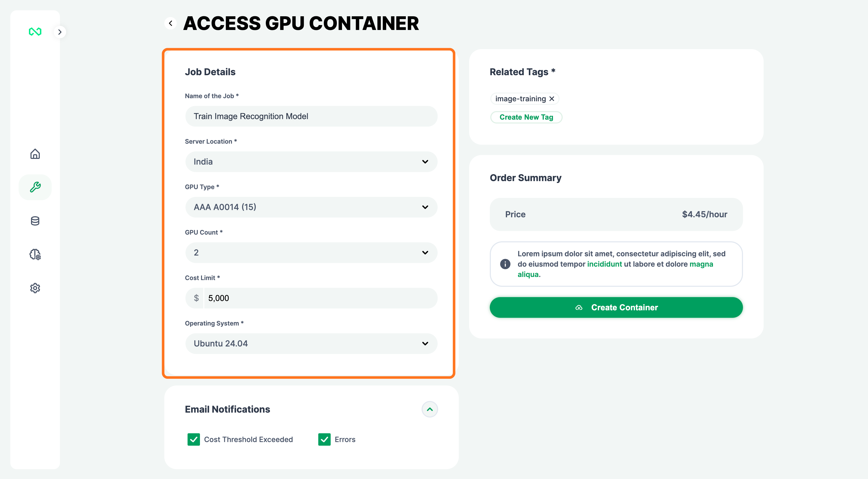The height and width of the screenshot is (479, 868).
Task: Click the Name of the Job field
Action: (311, 116)
